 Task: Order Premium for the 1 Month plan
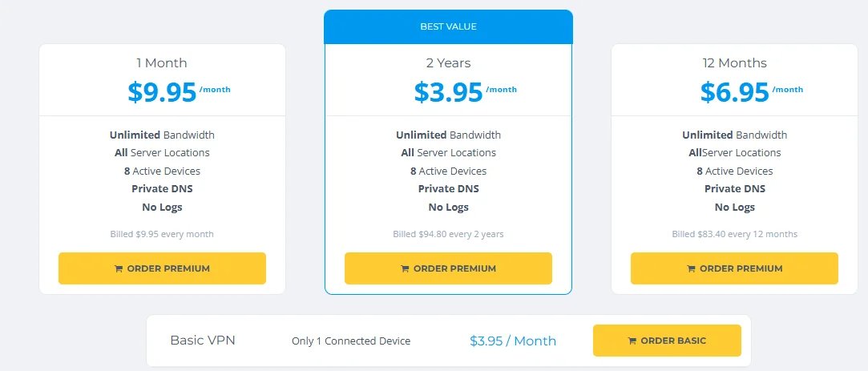click(162, 268)
